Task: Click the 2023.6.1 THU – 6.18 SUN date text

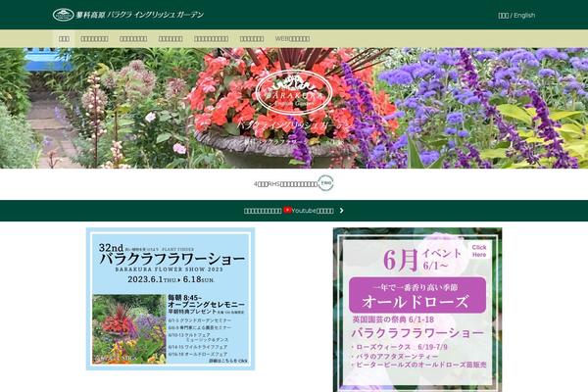Action: pos(171,279)
